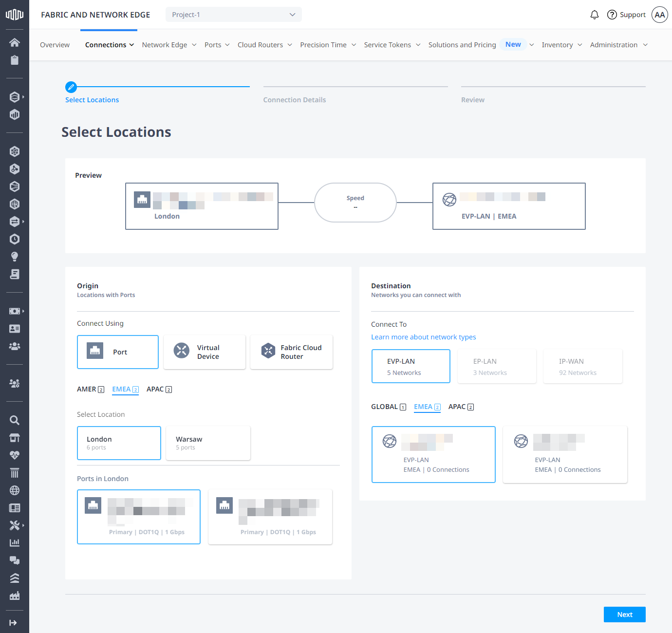Switch origin region to AMER
This screenshot has height=633, width=672.
point(91,389)
